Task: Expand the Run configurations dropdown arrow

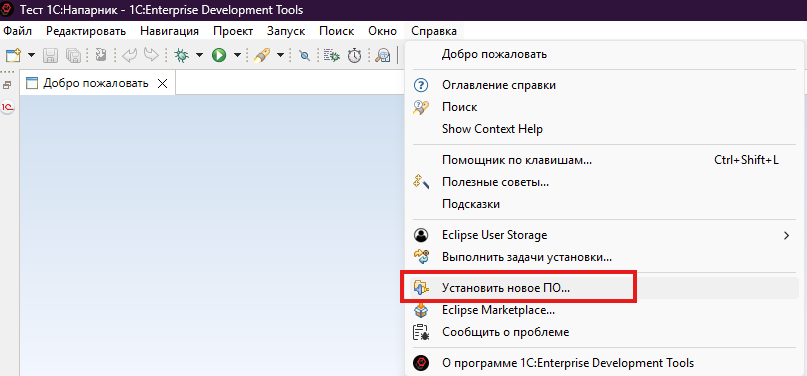Action: tap(237, 55)
